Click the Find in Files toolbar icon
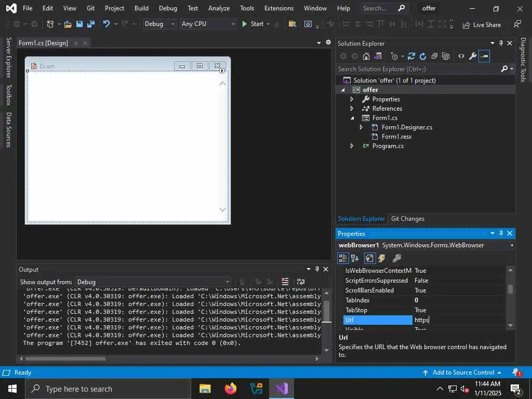Image resolution: width=532 pixels, height=399 pixels. tap(292, 24)
